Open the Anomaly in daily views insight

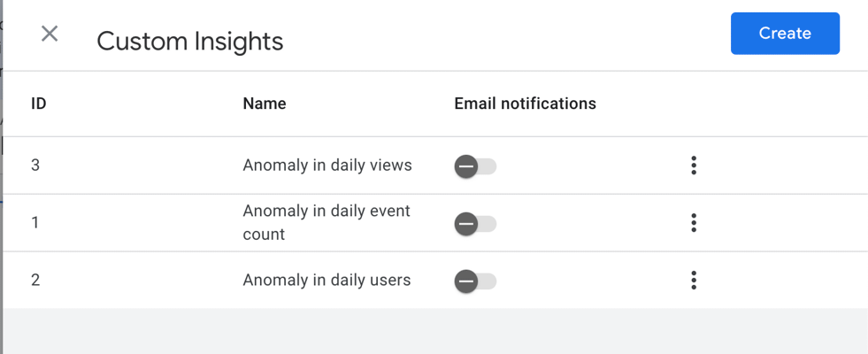(326, 165)
